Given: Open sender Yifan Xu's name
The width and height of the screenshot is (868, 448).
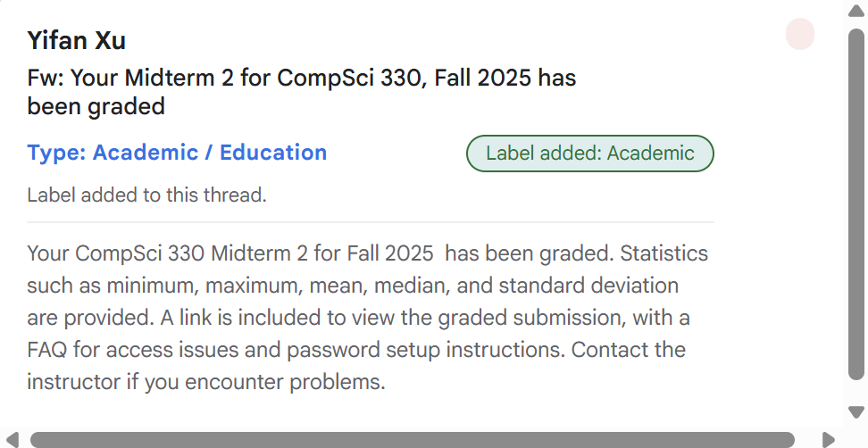Looking at the screenshot, I should click(77, 40).
